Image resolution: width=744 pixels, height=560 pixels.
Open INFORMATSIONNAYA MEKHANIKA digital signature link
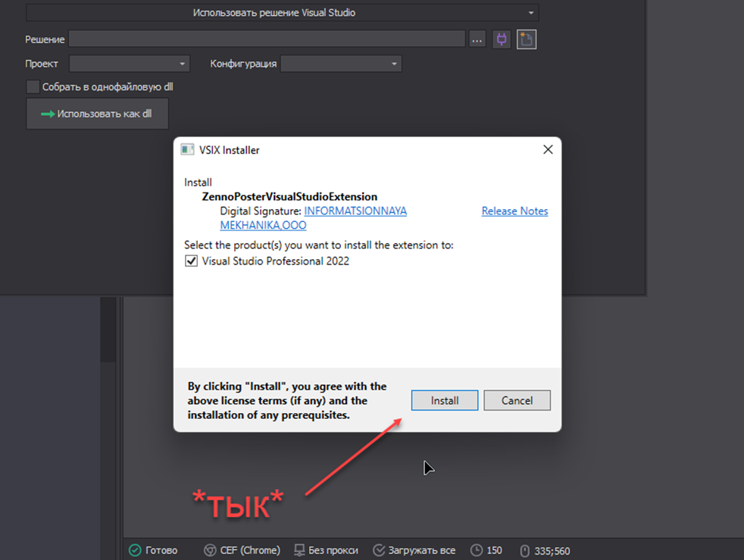(x=313, y=217)
